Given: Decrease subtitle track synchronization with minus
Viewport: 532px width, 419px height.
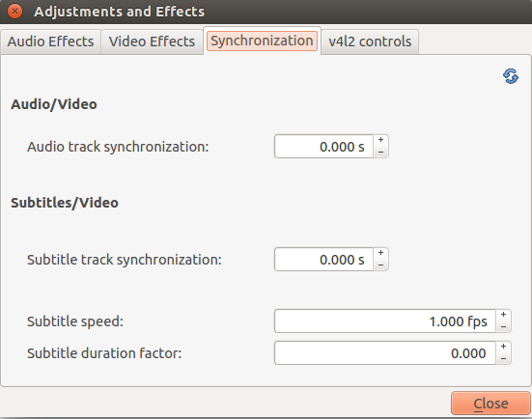Looking at the screenshot, I should [381, 265].
